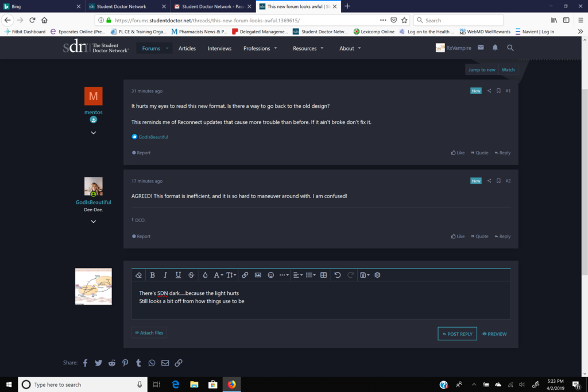
Task: Toggle italic formatting in the editor
Action: [x=165, y=275]
